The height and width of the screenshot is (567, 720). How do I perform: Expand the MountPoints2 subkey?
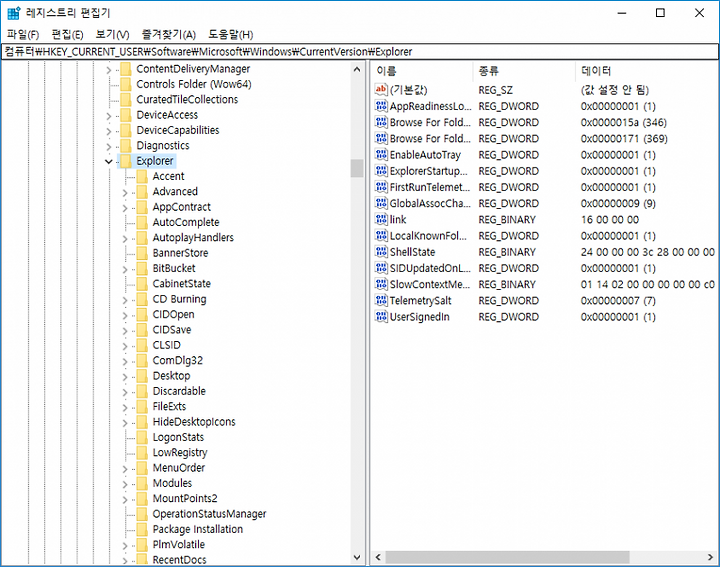125,500
